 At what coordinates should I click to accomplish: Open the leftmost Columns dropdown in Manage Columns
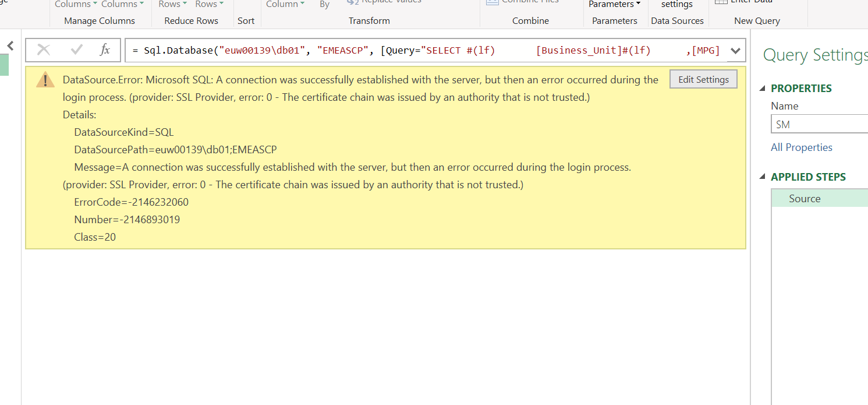[x=76, y=5]
